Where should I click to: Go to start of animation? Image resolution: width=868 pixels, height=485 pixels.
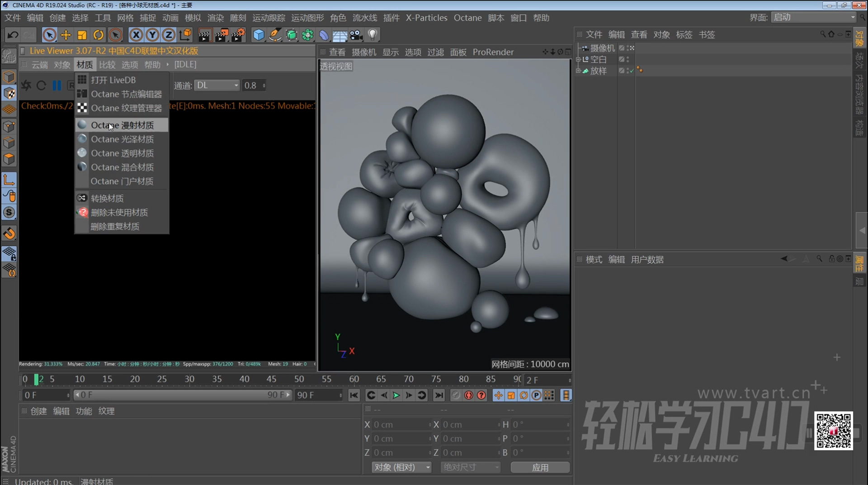[354, 395]
